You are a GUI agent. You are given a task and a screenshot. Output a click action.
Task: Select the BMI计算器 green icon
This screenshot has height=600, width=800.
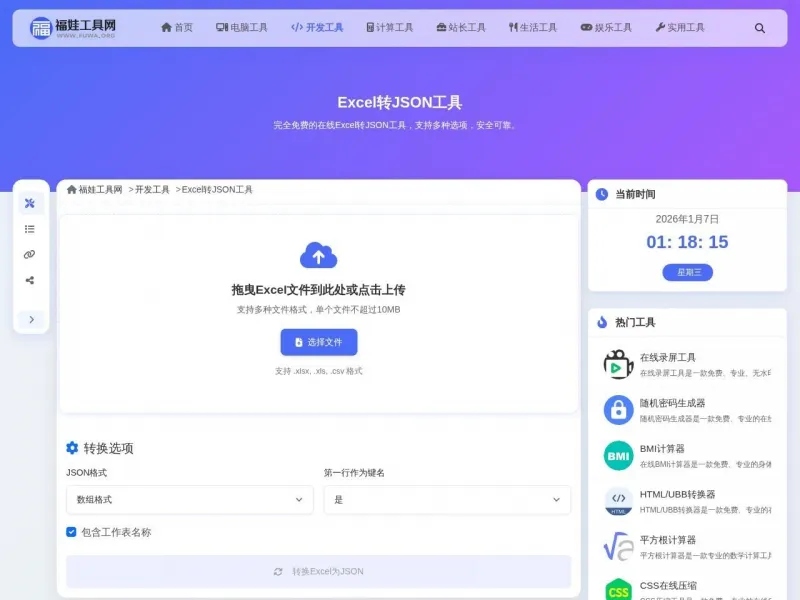pyautogui.click(x=617, y=455)
